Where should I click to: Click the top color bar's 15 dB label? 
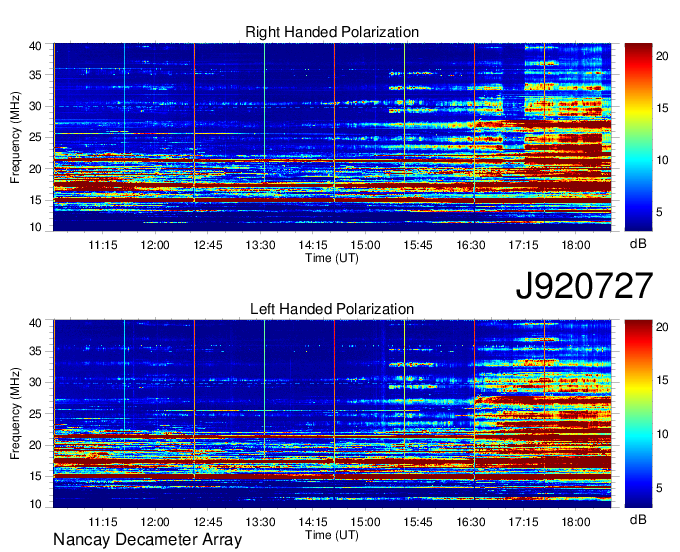click(662, 108)
